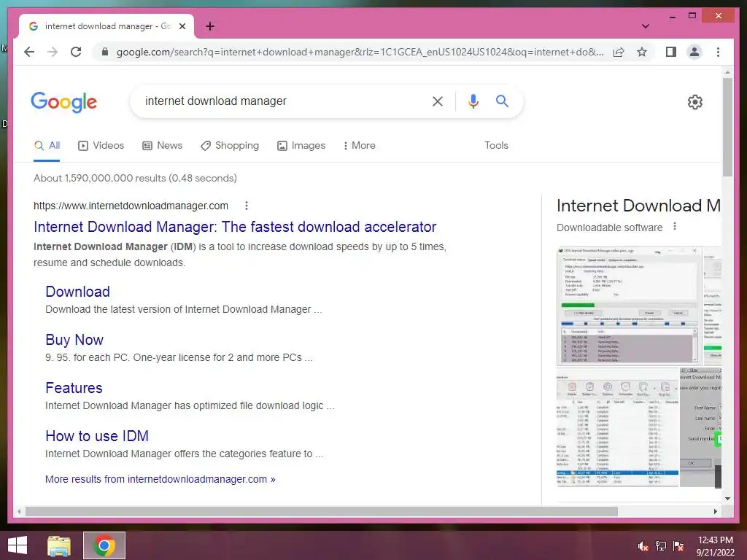The width and height of the screenshot is (747, 560).
Task: Open options menu next to result URL
Action: 247,206
